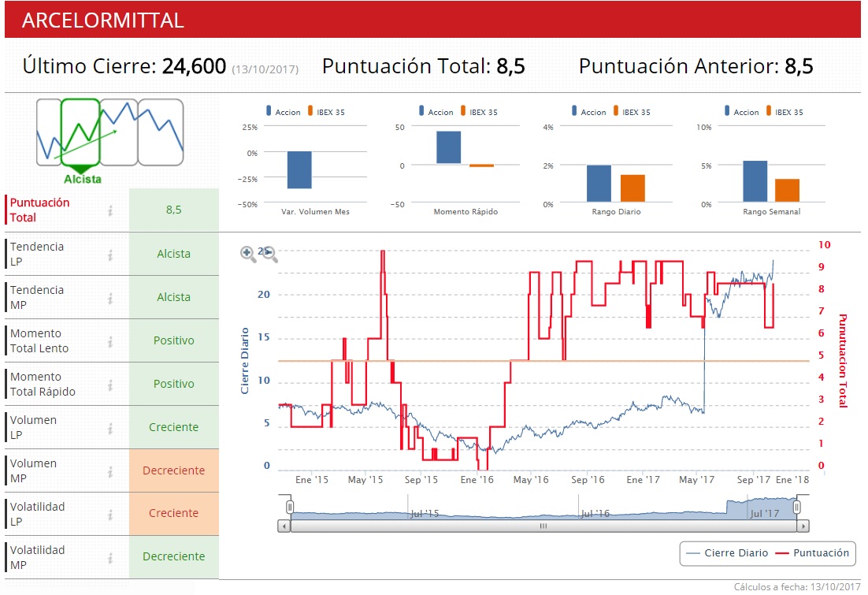Click the ARCELORMITTAL header title

coord(102,20)
